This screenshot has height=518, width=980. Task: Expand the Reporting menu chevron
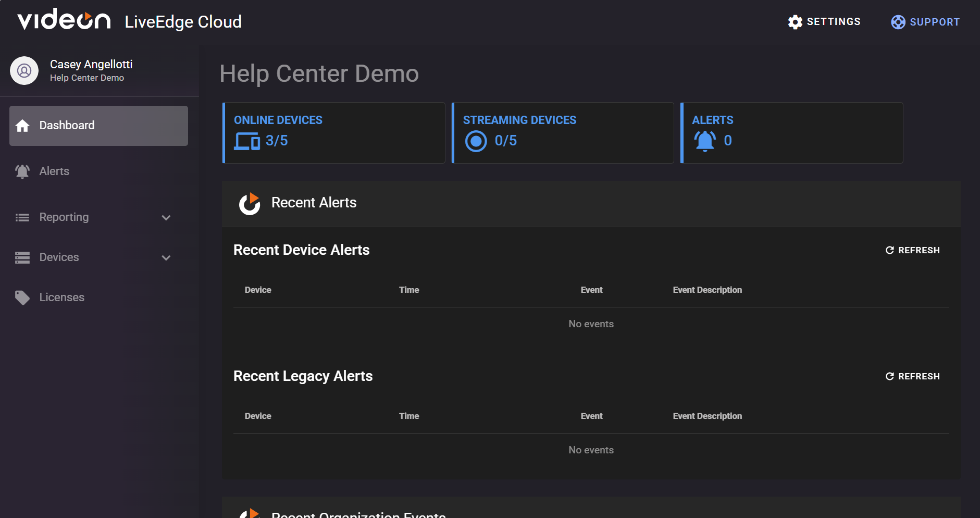(x=166, y=218)
